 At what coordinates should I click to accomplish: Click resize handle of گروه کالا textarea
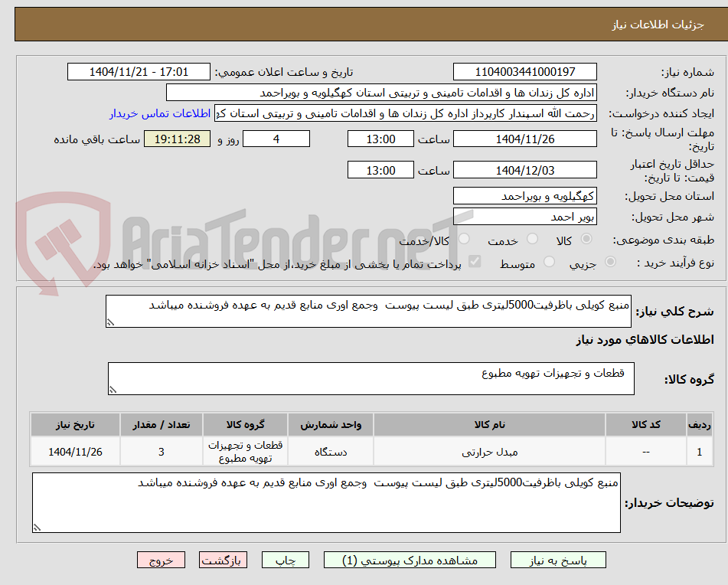point(113,390)
